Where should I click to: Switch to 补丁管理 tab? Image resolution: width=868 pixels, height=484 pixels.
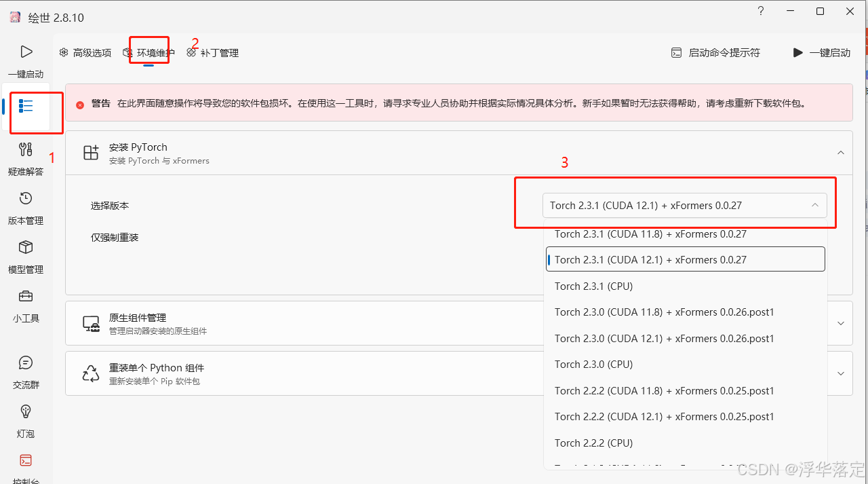[x=212, y=52]
